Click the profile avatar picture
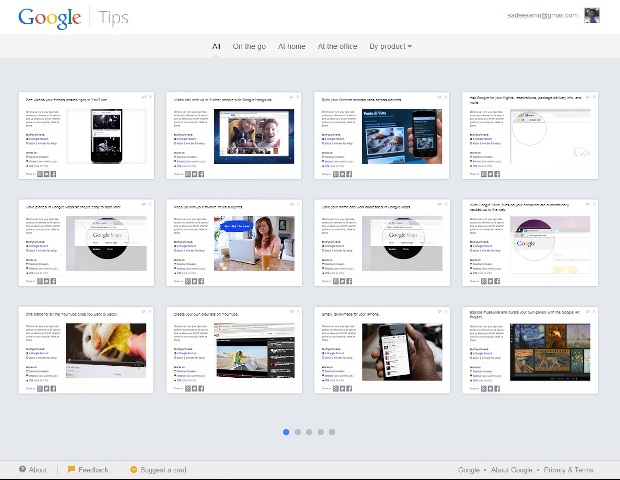Image resolution: width=620 pixels, height=480 pixels. point(592,15)
